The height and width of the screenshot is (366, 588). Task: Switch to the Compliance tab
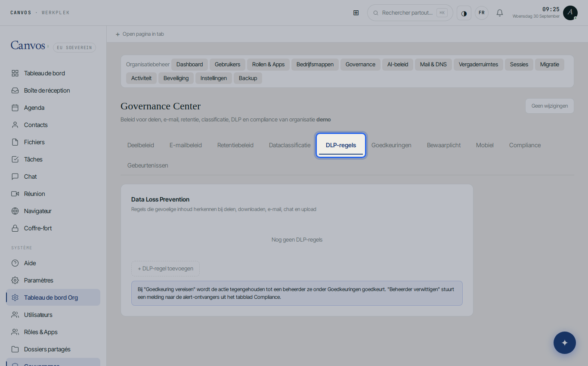tap(525, 145)
